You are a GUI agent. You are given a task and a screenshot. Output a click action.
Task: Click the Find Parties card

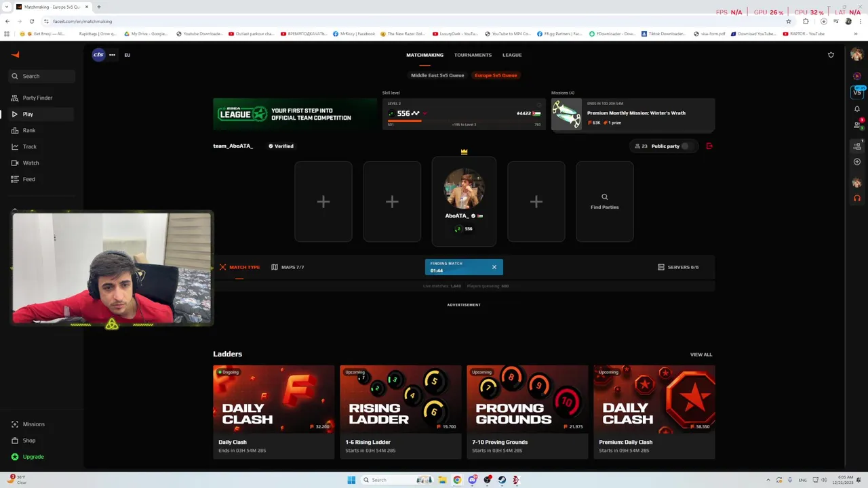coord(605,201)
